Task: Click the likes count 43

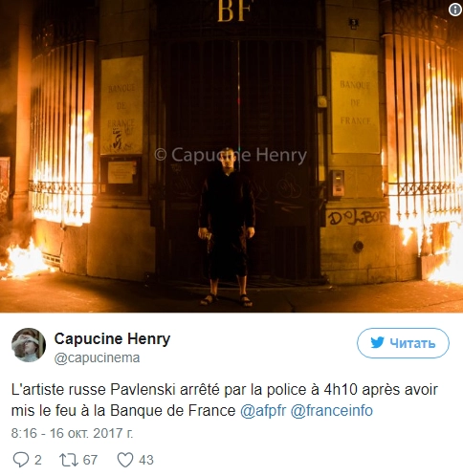Action: [x=146, y=460]
